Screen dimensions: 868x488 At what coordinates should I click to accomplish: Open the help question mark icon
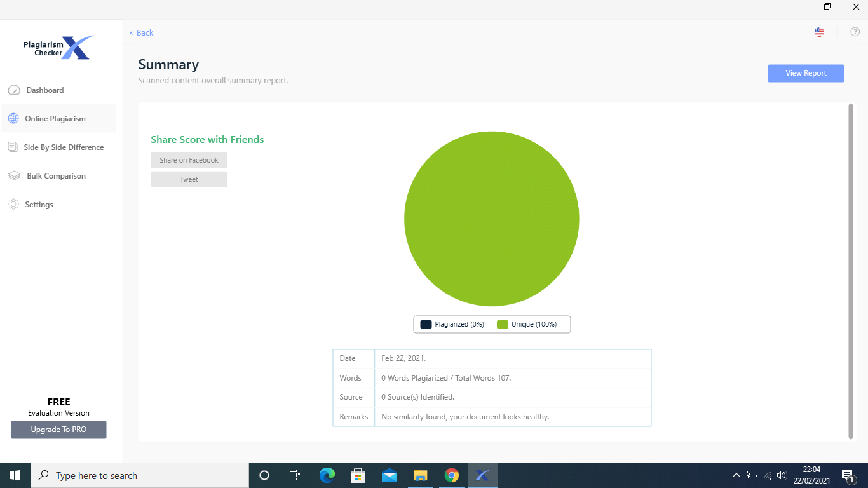(x=855, y=32)
